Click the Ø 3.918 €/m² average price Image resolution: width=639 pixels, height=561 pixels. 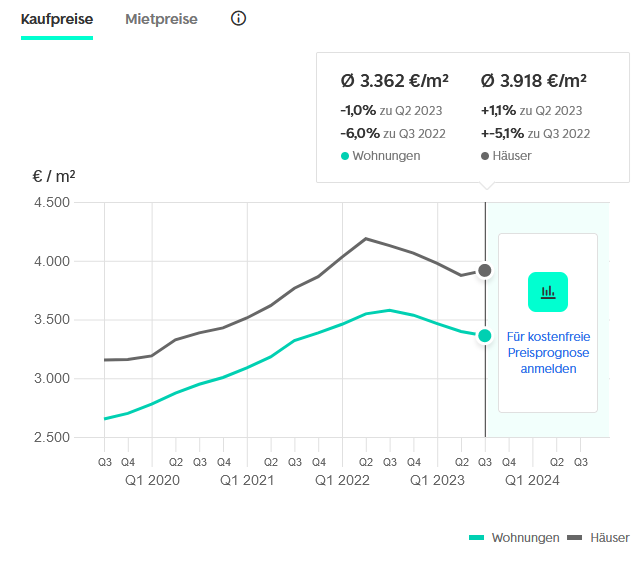click(533, 82)
